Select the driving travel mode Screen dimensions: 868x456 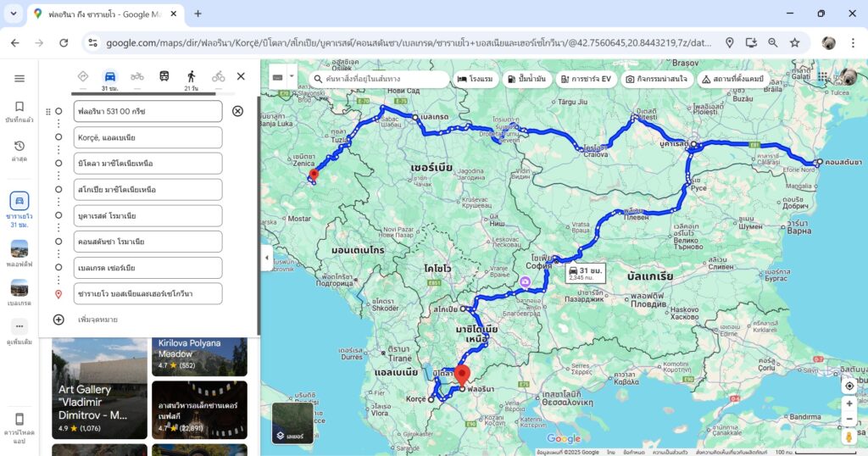[109, 76]
